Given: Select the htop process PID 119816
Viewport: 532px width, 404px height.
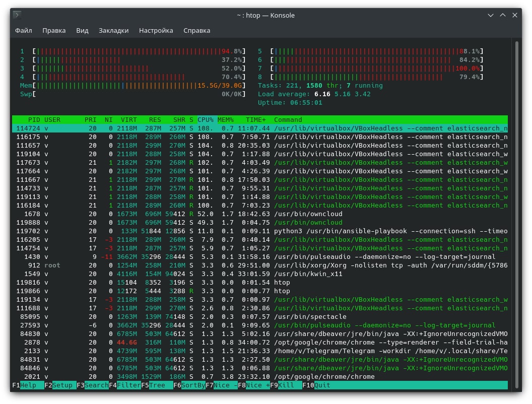Looking at the screenshot, I should 260,282.
